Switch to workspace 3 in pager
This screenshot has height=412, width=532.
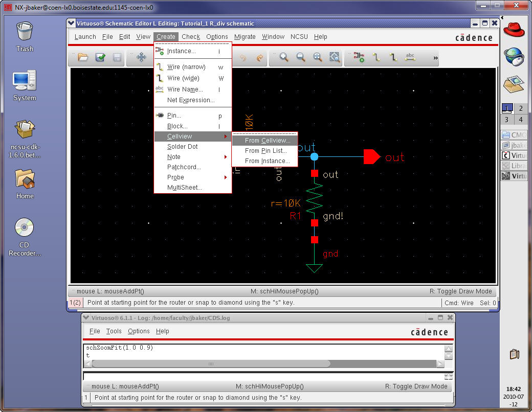tap(507, 120)
